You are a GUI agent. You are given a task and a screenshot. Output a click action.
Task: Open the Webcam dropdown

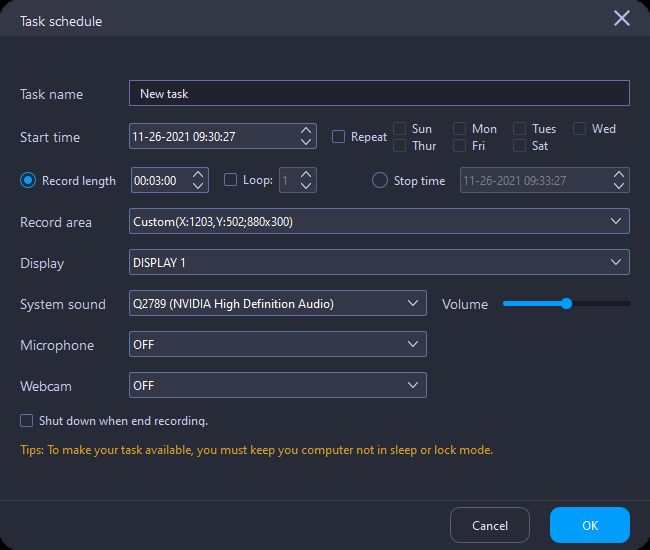coord(278,385)
